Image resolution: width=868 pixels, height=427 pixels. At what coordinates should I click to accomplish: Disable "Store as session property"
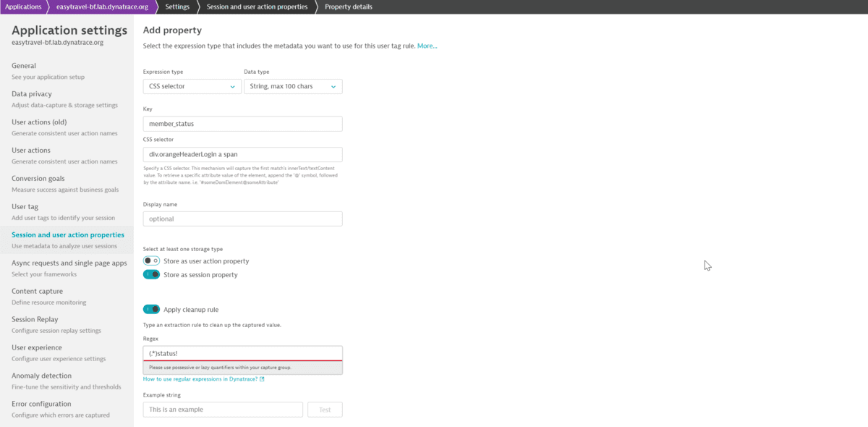(x=151, y=274)
